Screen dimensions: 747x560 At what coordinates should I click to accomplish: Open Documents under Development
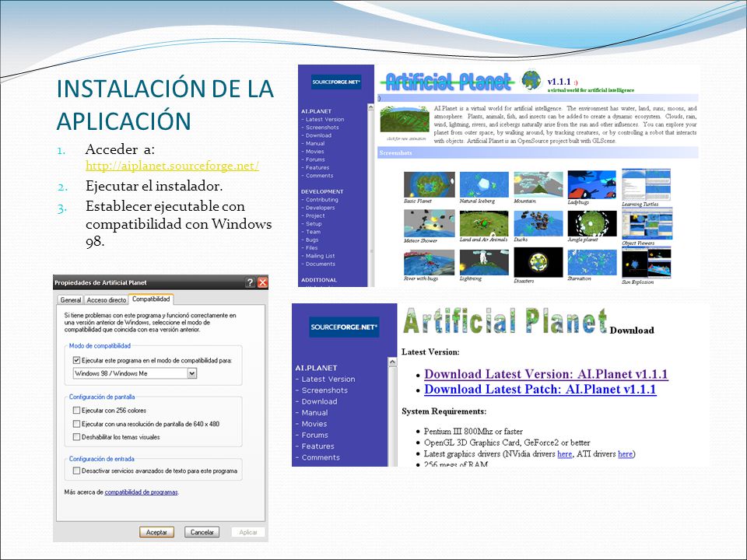(x=320, y=264)
